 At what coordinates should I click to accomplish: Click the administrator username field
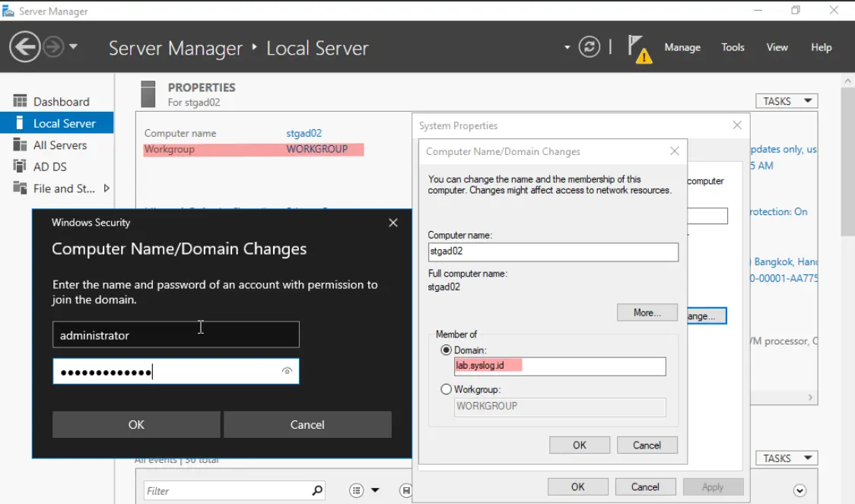176,334
